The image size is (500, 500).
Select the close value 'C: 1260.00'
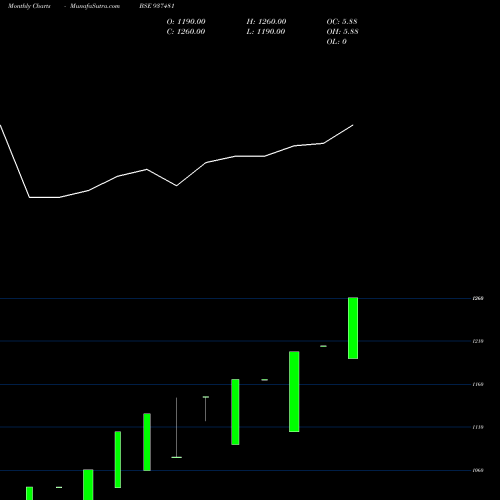(x=186, y=32)
